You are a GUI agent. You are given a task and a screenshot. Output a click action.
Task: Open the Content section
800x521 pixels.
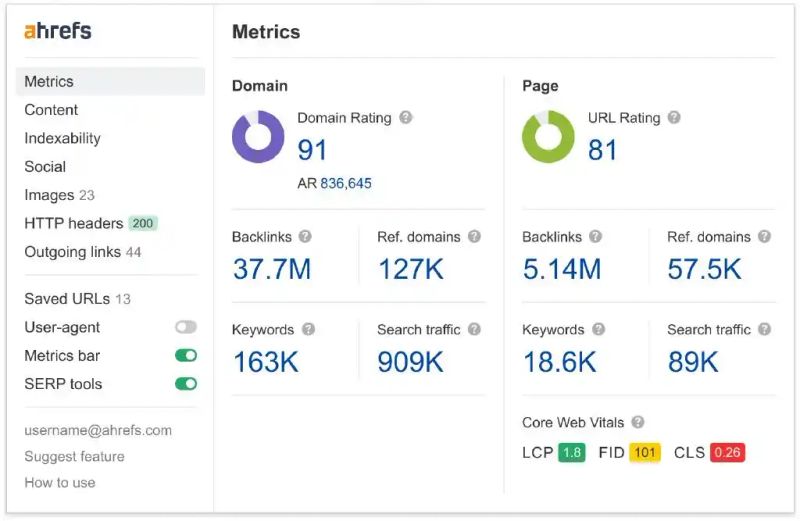(51, 110)
